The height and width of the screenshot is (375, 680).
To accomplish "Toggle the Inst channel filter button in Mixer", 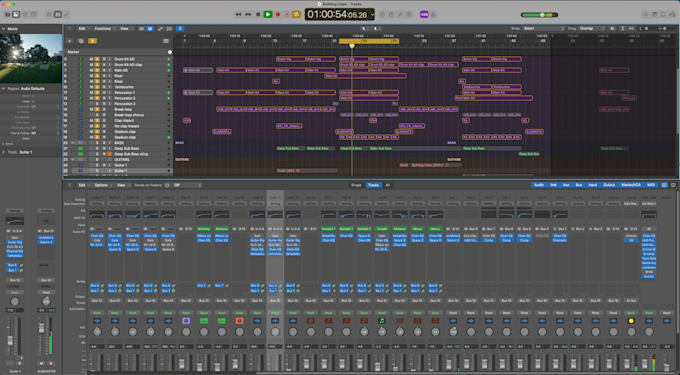I will point(553,185).
